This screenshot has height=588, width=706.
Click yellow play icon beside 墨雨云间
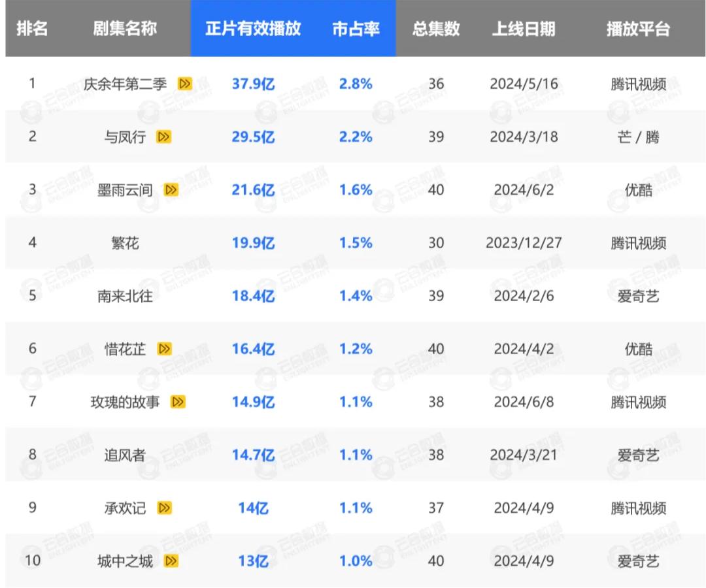click(x=171, y=190)
